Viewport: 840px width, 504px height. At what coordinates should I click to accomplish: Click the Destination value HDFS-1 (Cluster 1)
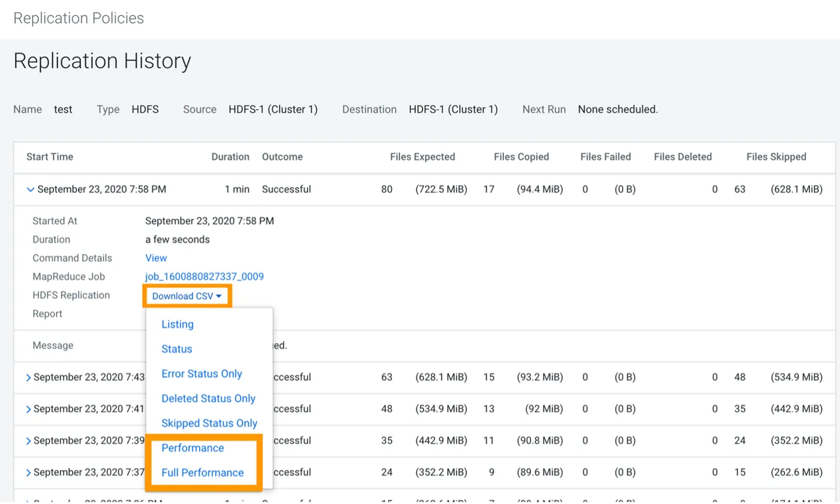(454, 109)
